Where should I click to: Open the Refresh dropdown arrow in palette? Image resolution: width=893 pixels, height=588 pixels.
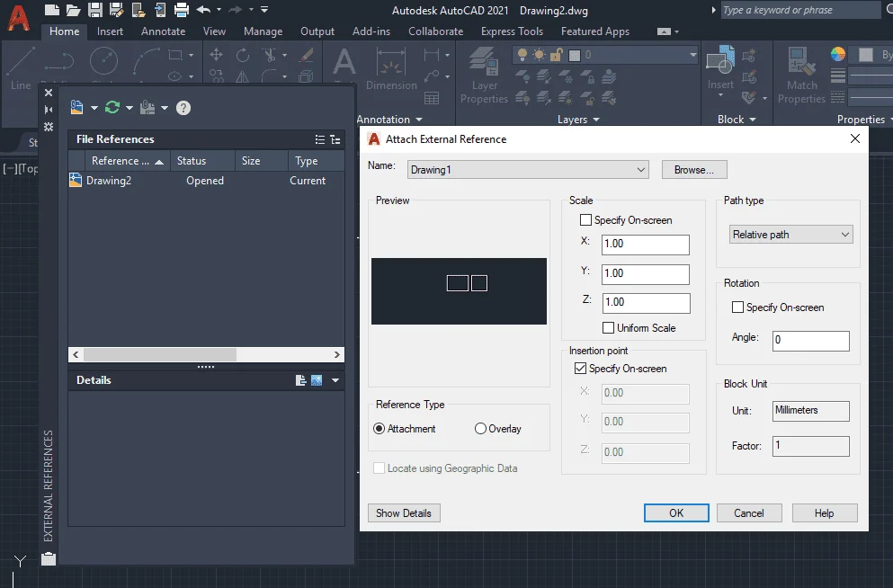[x=129, y=108]
